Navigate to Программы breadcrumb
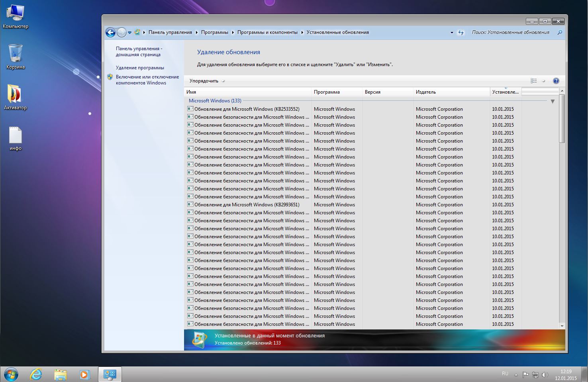Screen dimensions: 588x382 (215, 32)
